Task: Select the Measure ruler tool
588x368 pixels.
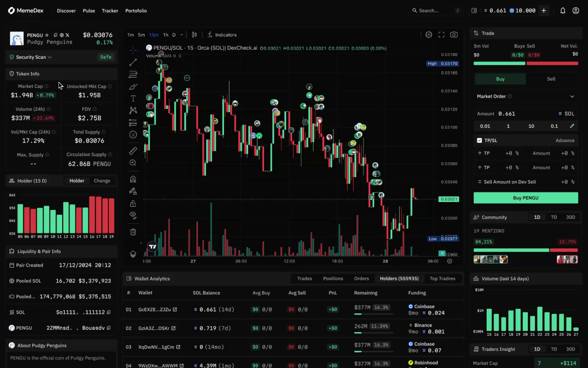Action: pyautogui.click(x=133, y=151)
